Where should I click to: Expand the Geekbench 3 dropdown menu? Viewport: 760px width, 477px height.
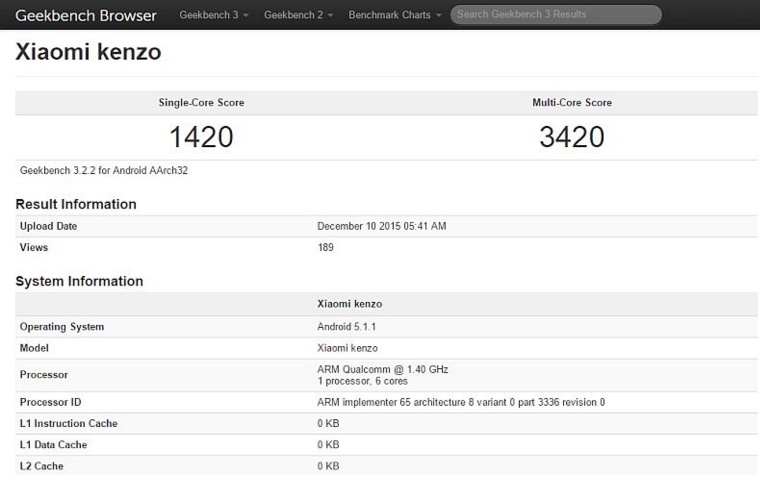coord(214,15)
